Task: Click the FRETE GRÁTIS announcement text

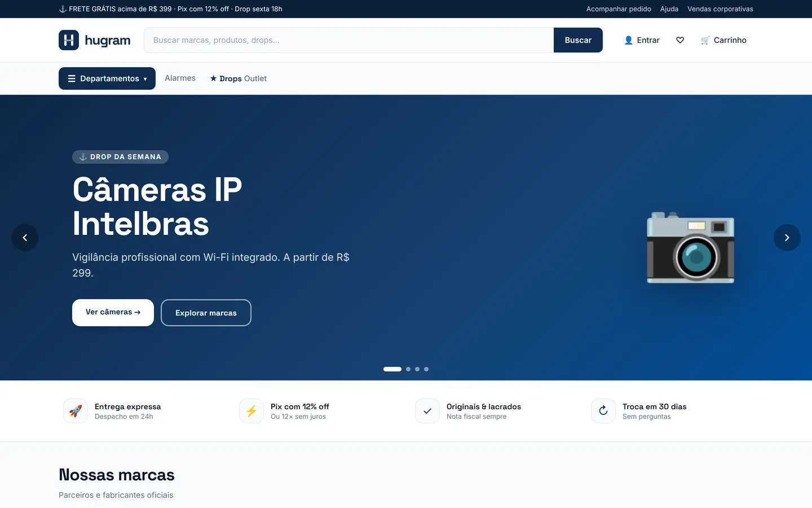Action: tap(170, 9)
